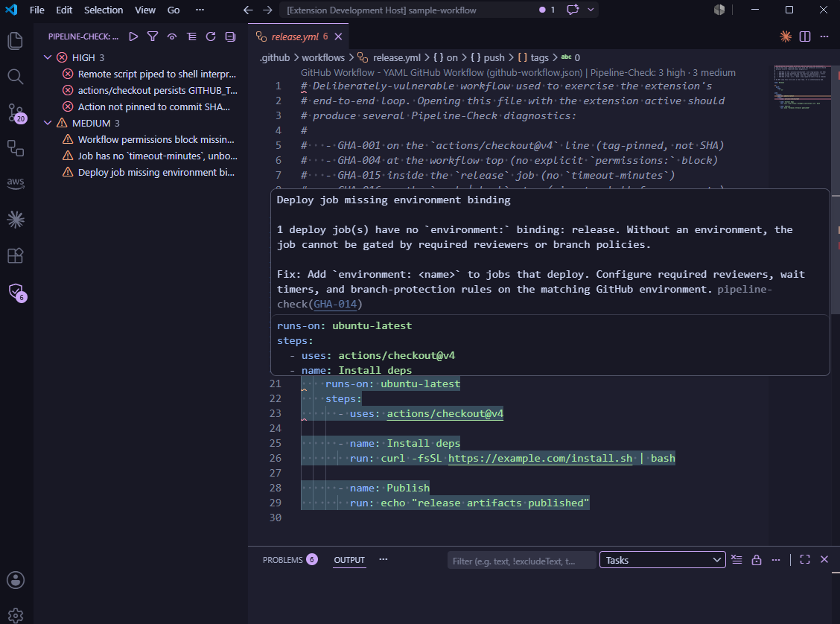Open the Pipeline-Check shield view

coord(16,292)
